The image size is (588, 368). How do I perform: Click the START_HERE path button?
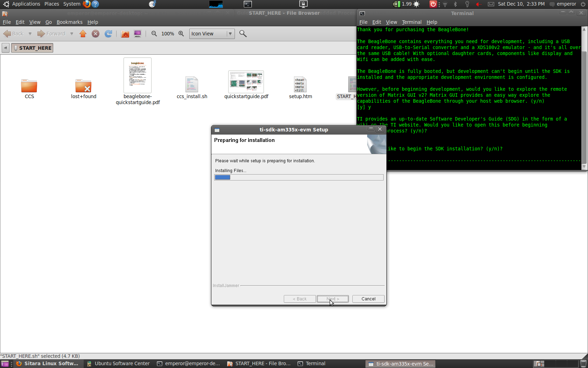point(32,48)
